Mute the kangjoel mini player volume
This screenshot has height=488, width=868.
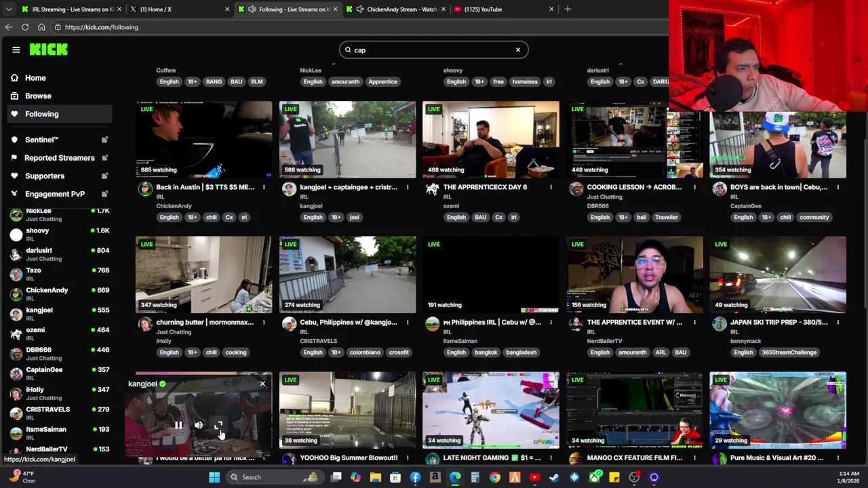199,426
